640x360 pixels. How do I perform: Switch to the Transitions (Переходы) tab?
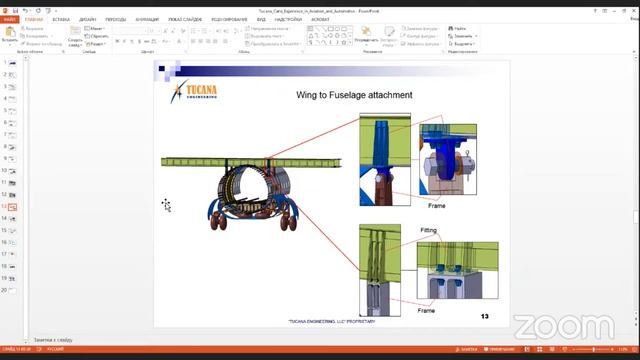pyautogui.click(x=116, y=19)
